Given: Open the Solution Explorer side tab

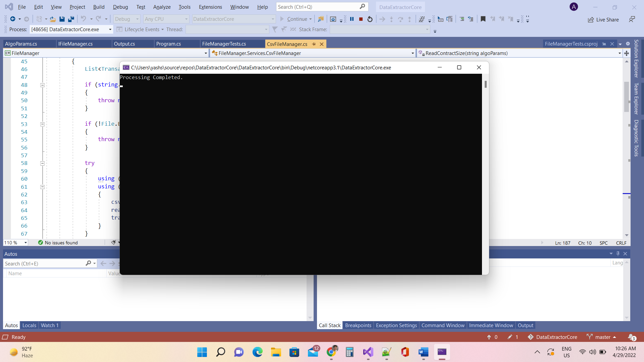Looking at the screenshot, I should pos(636,59).
